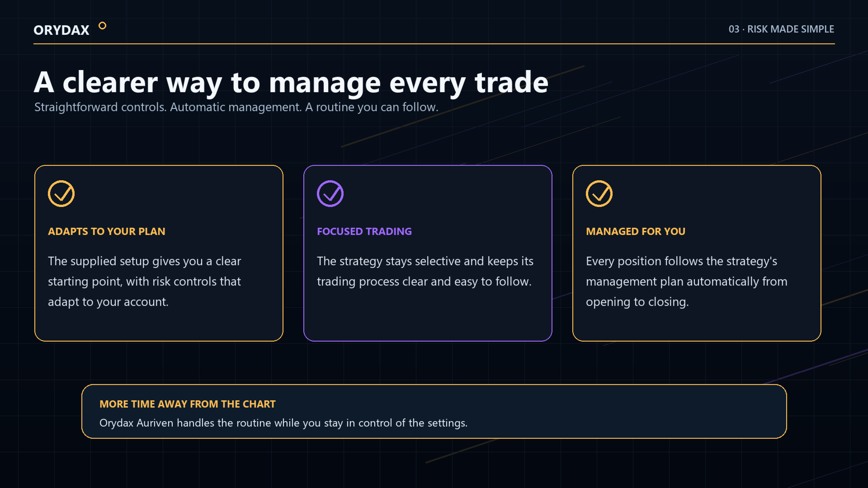Viewport: 868px width, 488px height.
Task: Click the paragraph about every position following the plan
Action: tap(686, 281)
